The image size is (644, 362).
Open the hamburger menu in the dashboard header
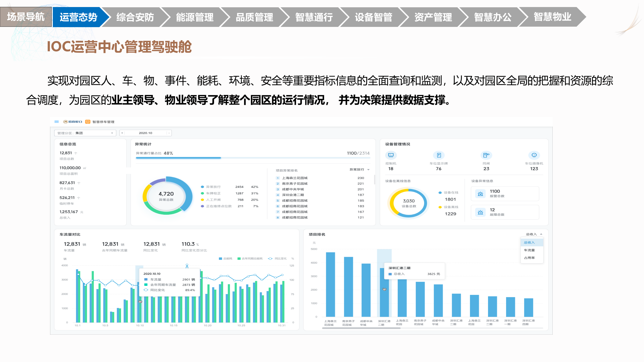pyautogui.click(x=56, y=121)
